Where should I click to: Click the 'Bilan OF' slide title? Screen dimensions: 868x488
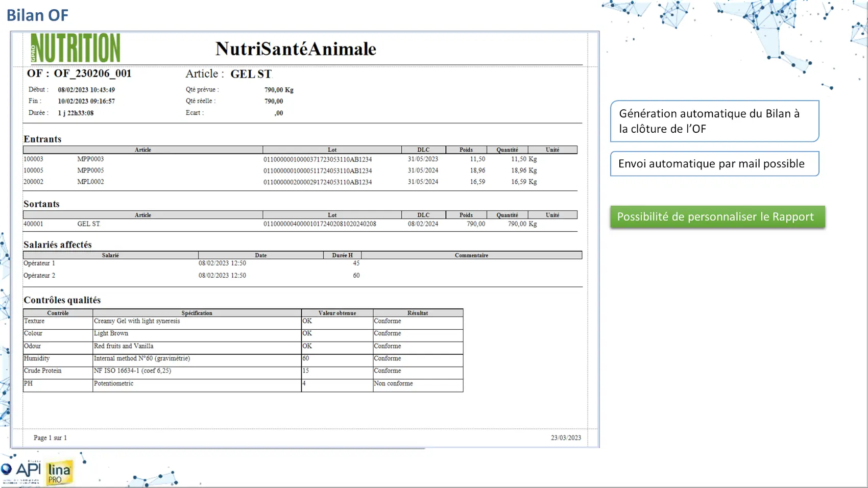tap(37, 15)
